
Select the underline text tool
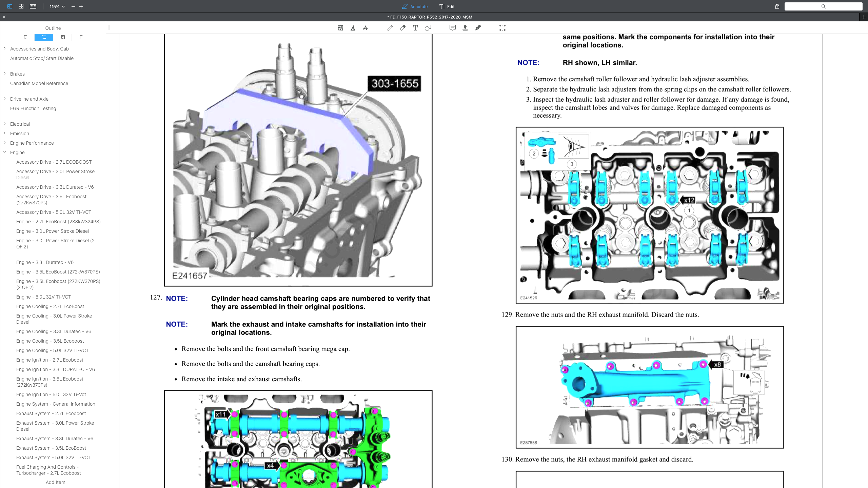(353, 28)
